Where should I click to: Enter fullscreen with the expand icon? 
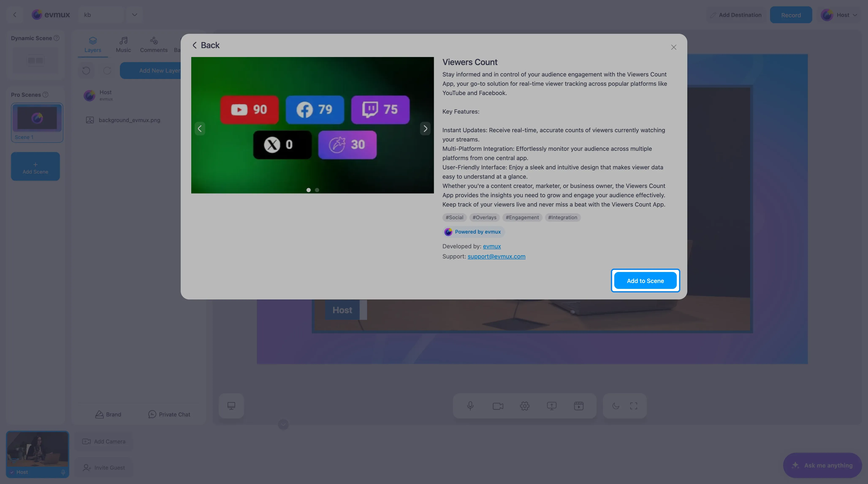click(633, 406)
